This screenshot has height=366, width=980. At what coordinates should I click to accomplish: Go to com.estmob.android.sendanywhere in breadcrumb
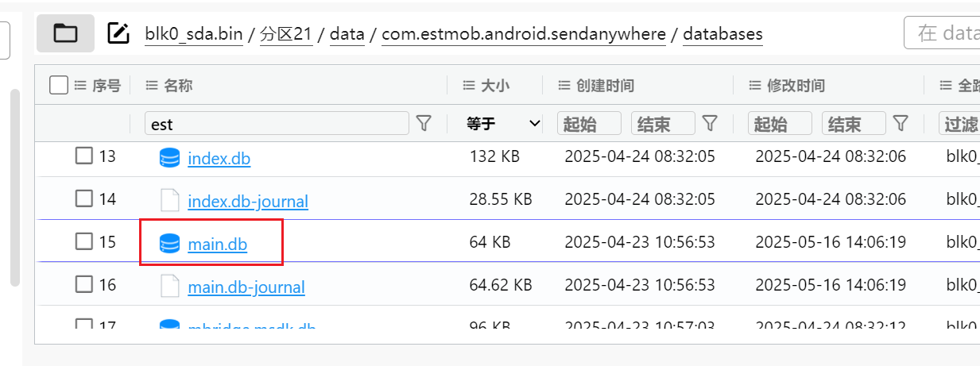coord(523,34)
